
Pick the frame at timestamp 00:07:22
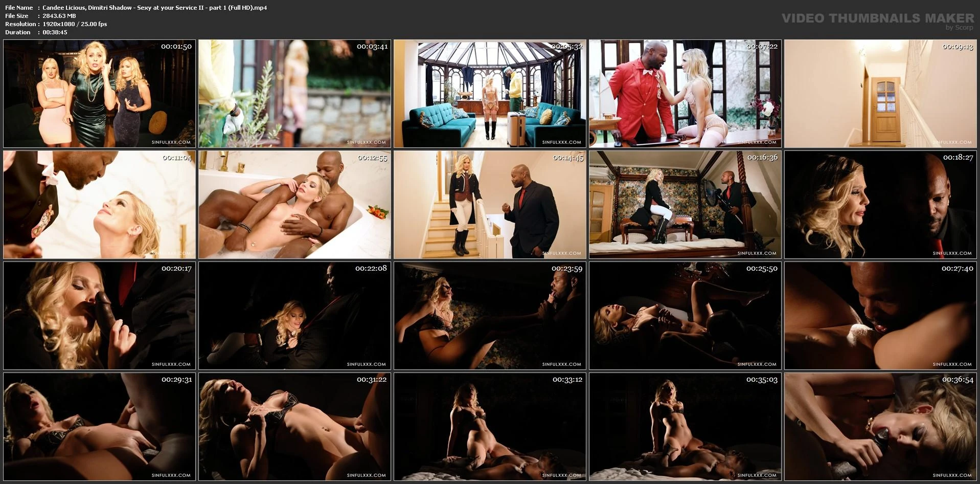coord(685,94)
